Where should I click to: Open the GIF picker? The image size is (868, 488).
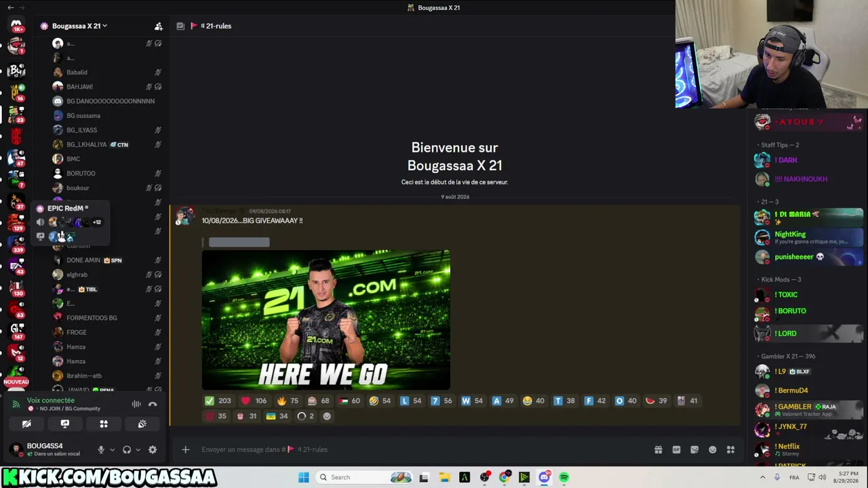pyautogui.click(x=676, y=449)
